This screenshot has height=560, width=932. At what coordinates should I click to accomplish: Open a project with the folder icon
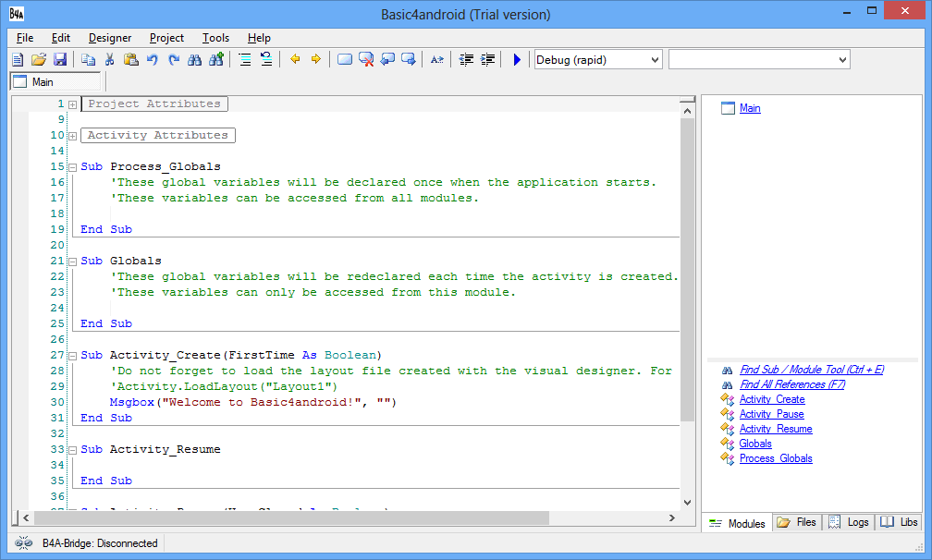click(x=38, y=59)
